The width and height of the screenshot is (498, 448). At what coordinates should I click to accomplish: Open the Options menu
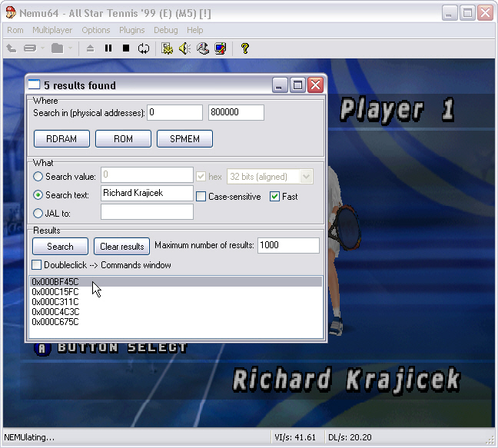[96, 30]
